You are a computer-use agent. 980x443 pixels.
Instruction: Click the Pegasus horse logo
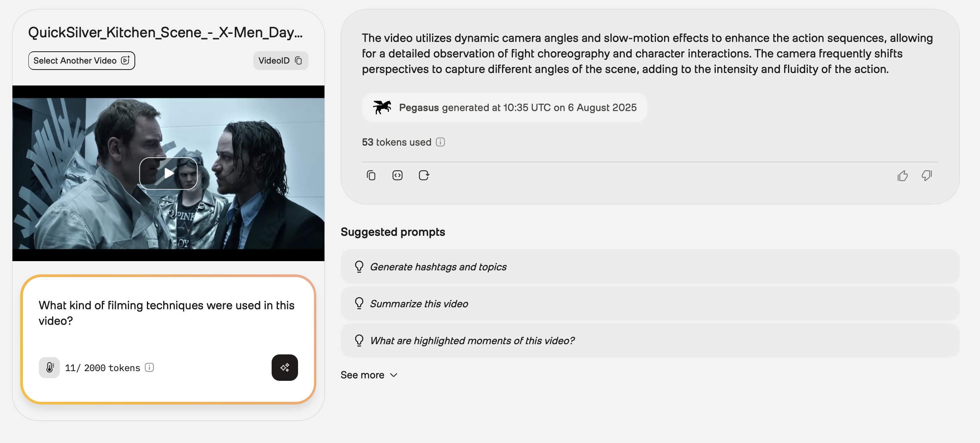pyautogui.click(x=382, y=107)
